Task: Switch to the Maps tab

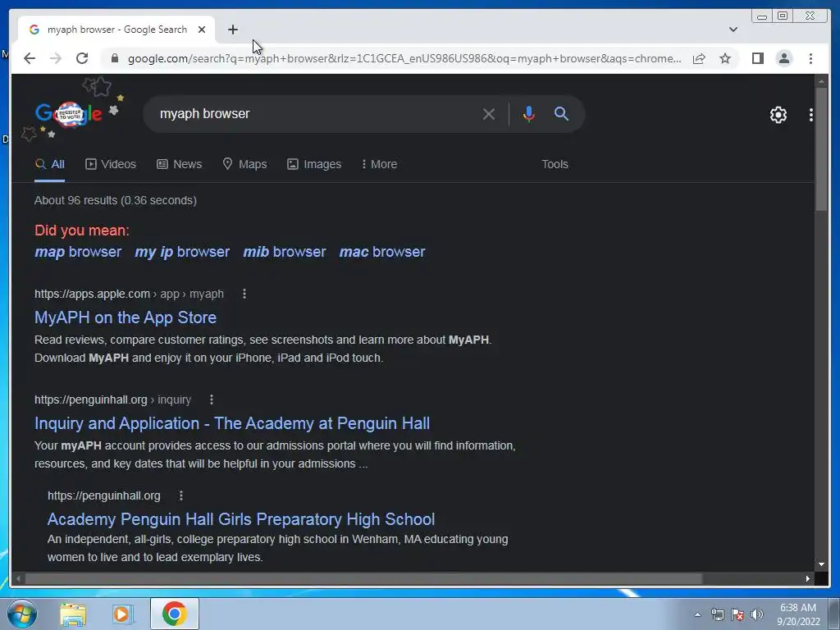Action: tap(244, 164)
